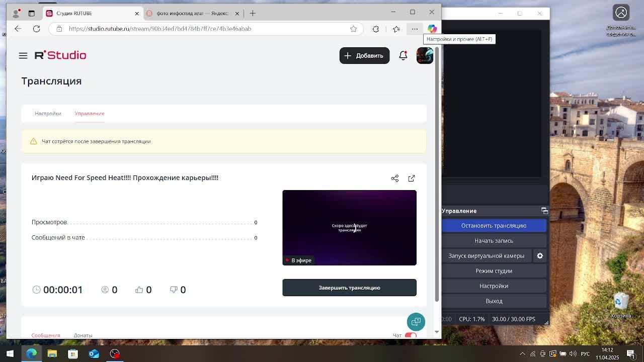The width and height of the screenshot is (644, 362).
Task: Open the browser favorites list
Action: click(x=396, y=29)
